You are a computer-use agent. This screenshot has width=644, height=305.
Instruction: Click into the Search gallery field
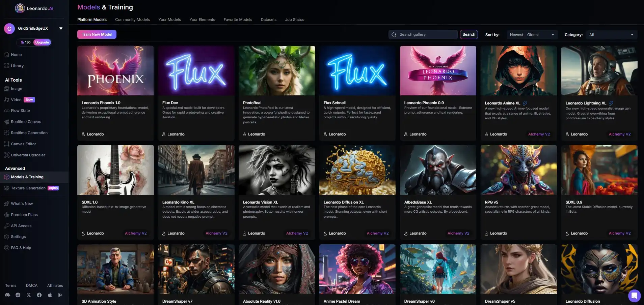pyautogui.click(x=423, y=34)
